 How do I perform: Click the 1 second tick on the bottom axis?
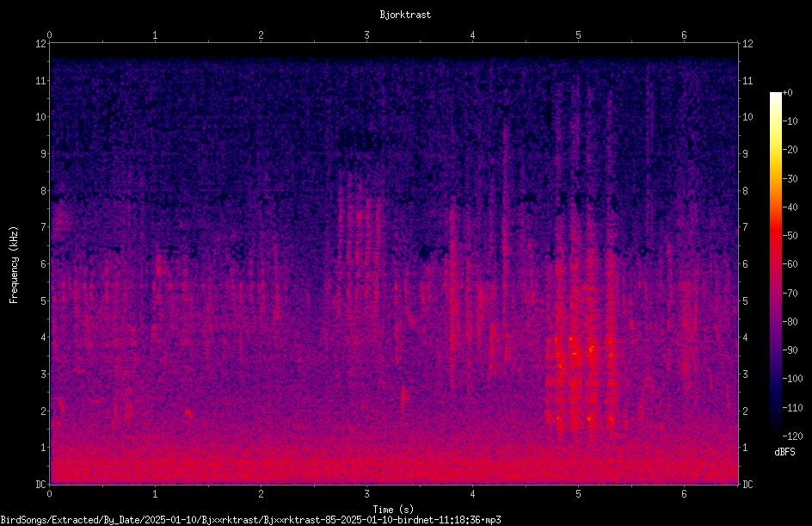[155, 494]
